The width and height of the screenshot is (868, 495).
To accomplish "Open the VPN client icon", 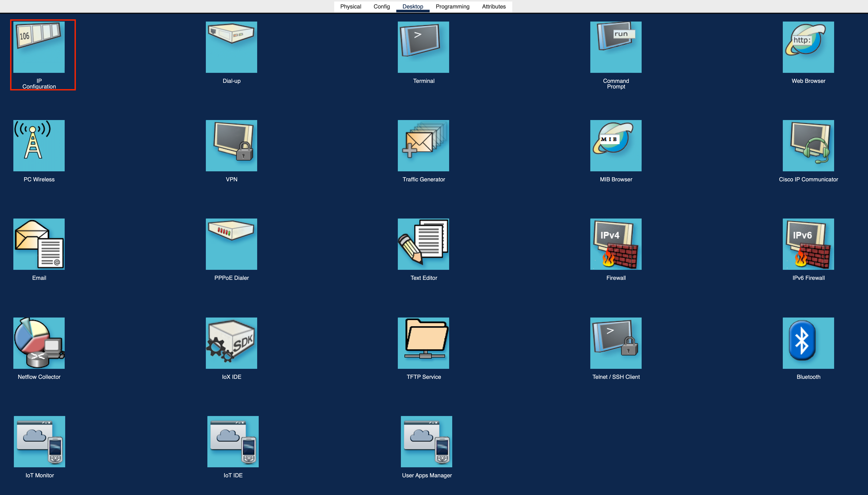I will [x=231, y=145].
